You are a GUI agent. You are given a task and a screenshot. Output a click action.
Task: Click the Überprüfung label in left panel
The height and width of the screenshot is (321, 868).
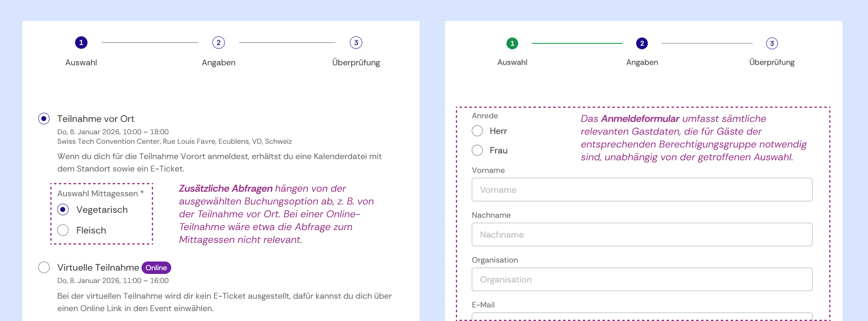pyautogui.click(x=356, y=62)
